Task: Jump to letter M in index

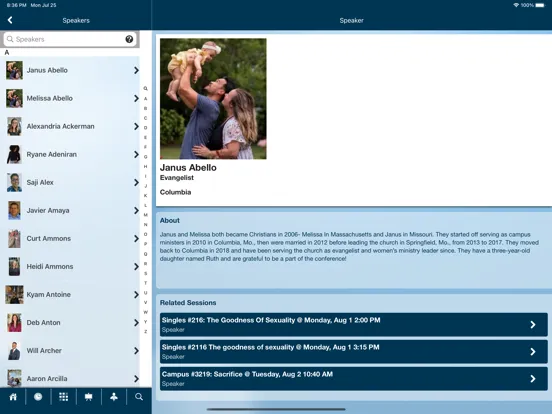Action: [145, 215]
